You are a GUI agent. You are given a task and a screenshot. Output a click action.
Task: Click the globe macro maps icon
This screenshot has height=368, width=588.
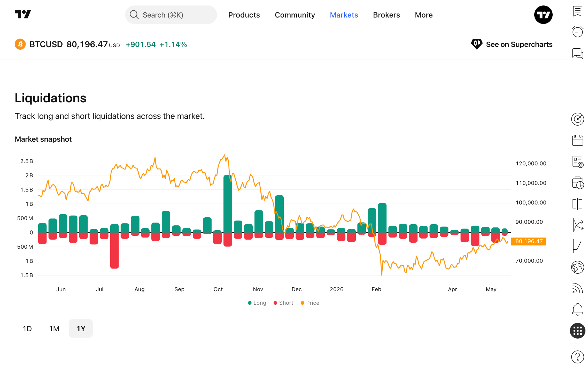(577, 267)
